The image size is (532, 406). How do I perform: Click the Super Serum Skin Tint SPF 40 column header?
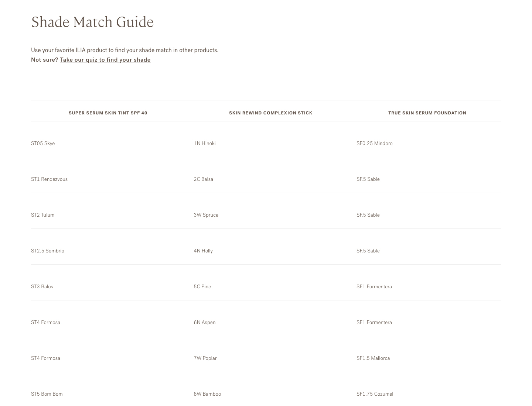[x=108, y=113]
